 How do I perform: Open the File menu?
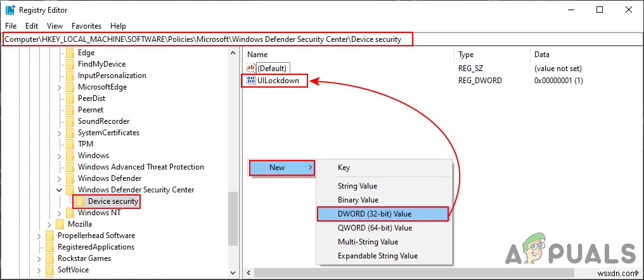pos(11,26)
